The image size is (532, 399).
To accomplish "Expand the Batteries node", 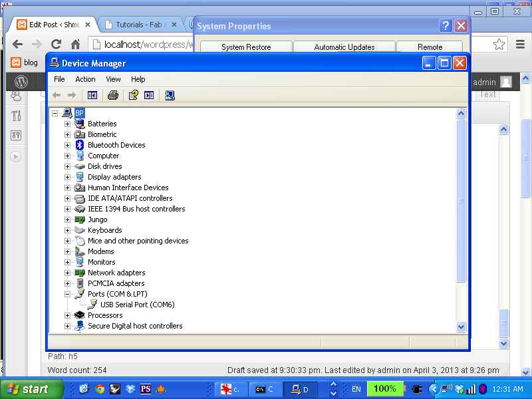I will 67,124.
